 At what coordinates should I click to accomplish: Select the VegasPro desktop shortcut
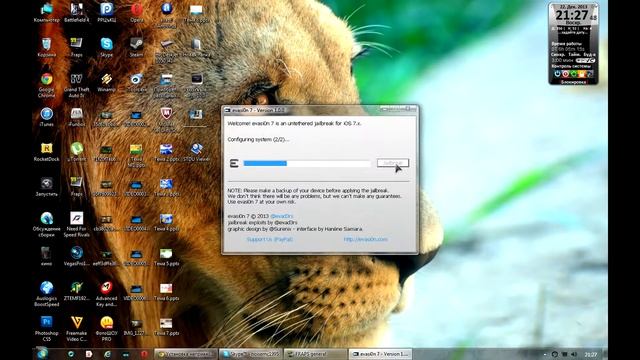tap(76, 256)
